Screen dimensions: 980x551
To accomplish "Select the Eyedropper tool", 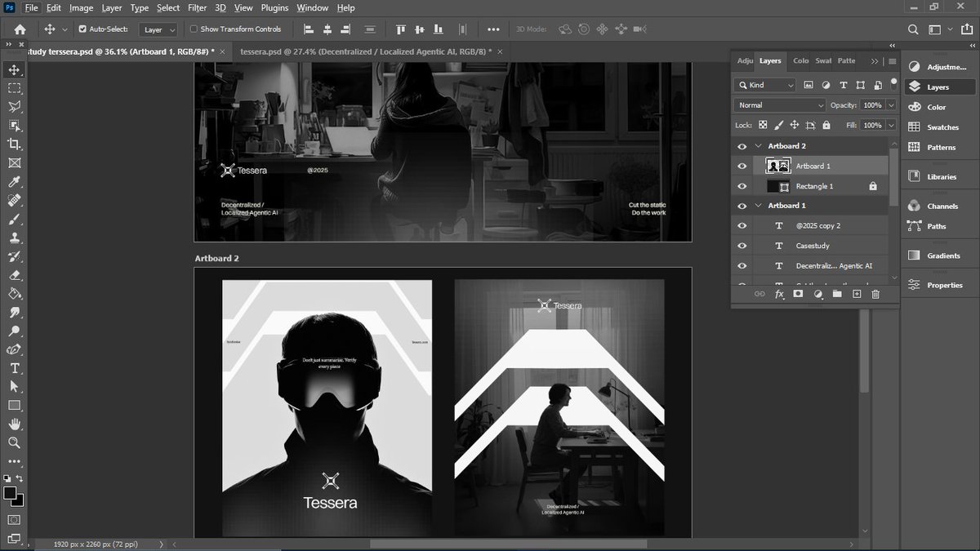I will [x=14, y=181].
